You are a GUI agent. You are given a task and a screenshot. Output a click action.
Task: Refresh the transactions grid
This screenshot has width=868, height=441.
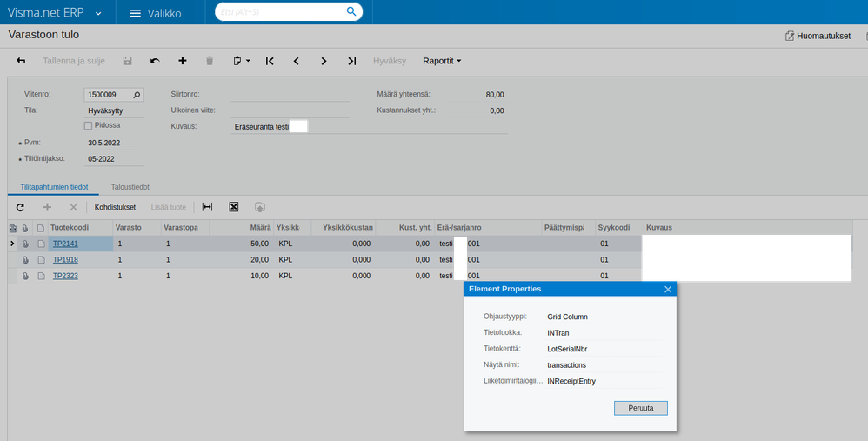coord(21,207)
